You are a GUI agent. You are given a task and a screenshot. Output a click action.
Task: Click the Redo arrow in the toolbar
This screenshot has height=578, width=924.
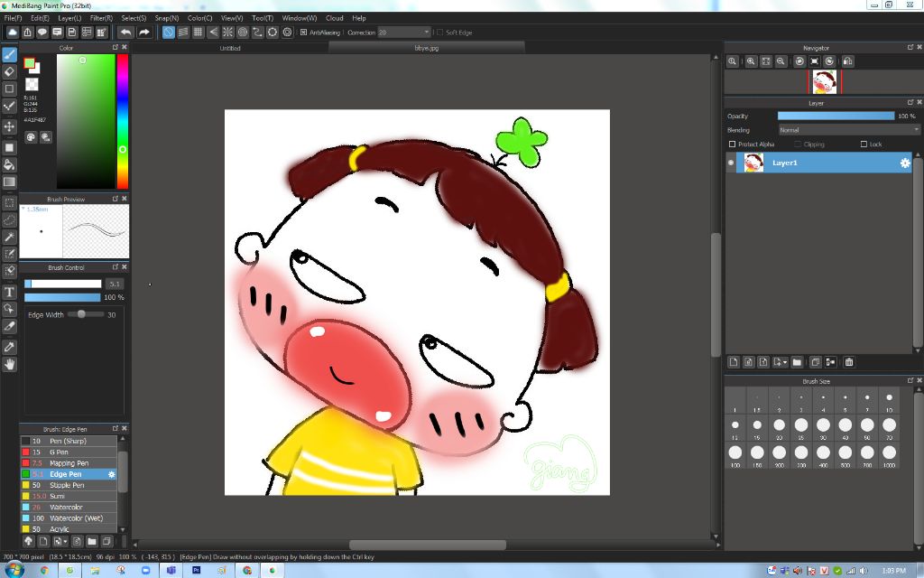coord(143,33)
